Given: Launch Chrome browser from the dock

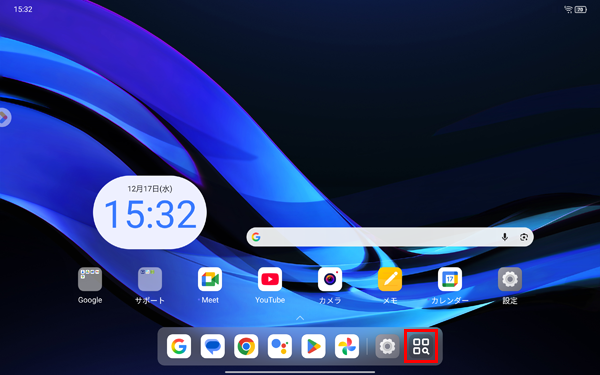Looking at the screenshot, I should click(x=246, y=346).
